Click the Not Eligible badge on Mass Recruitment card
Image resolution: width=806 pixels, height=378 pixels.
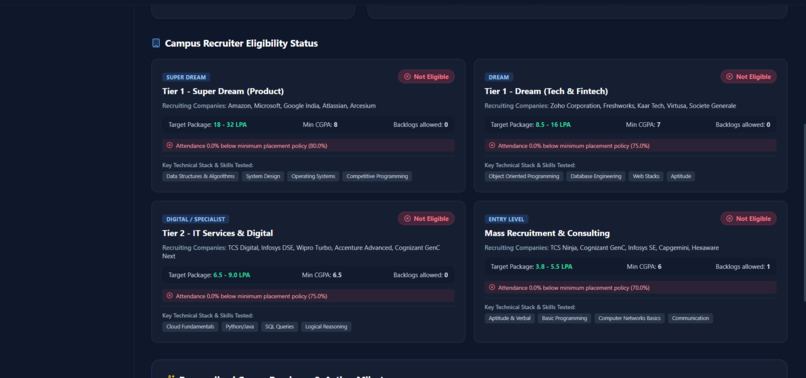pyautogui.click(x=748, y=219)
